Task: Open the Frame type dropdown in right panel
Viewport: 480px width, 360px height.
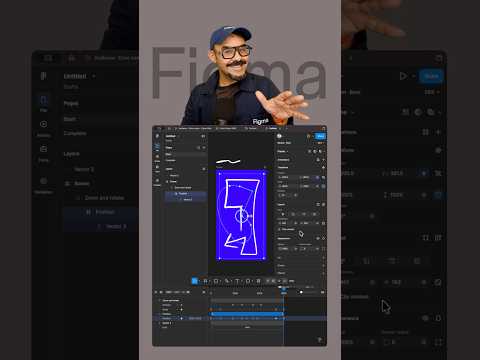Action: pos(283,151)
